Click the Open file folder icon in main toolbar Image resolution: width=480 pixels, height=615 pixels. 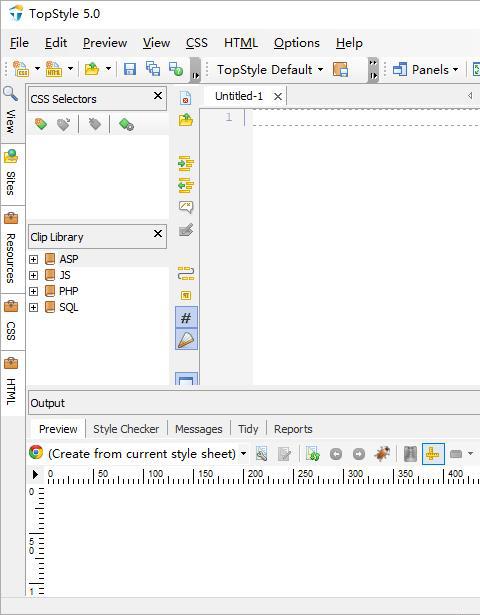coord(92,69)
